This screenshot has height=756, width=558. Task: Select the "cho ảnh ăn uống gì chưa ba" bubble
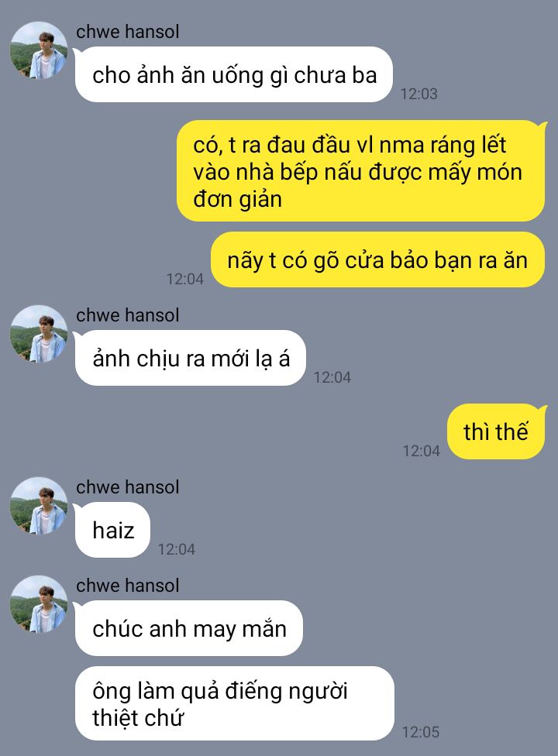point(234,74)
